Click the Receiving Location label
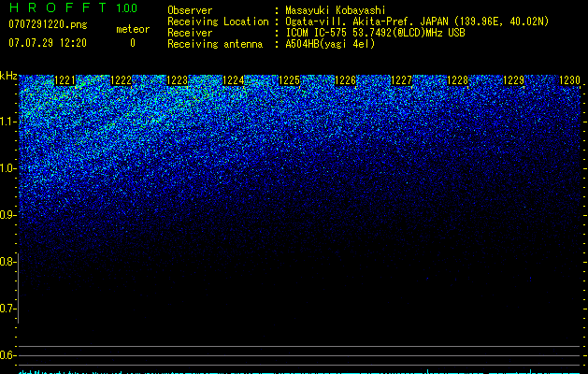This screenshot has width=588, height=374. point(218,22)
